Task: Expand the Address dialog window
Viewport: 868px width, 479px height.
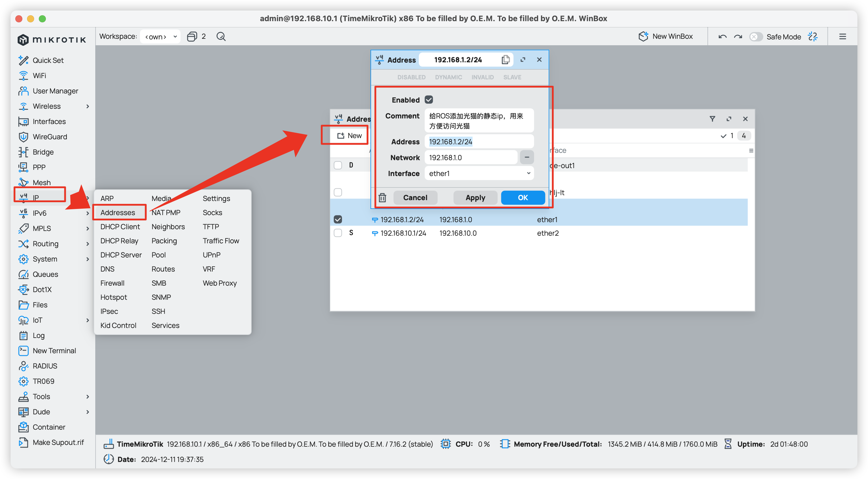Action: (x=523, y=60)
